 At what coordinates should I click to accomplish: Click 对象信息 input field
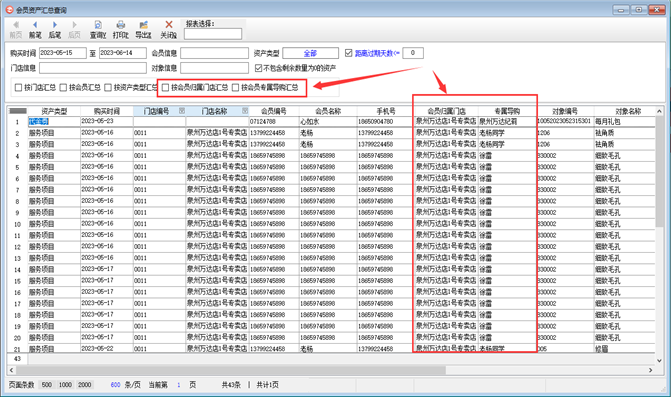pyautogui.click(x=214, y=68)
